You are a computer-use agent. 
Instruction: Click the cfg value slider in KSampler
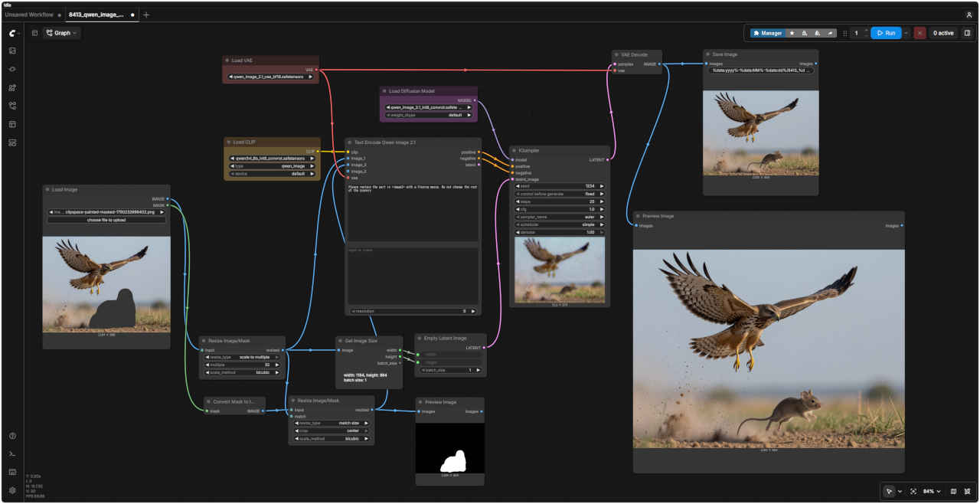pyautogui.click(x=560, y=209)
